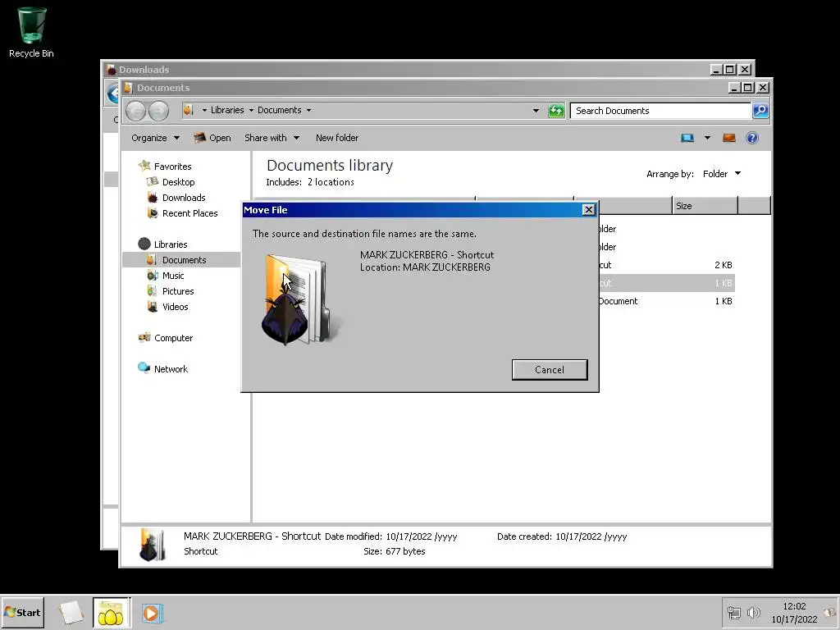Image resolution: width=840 pixels, height=630 pixels.
Task: Open the more view options arrow
Action: coord(707,138)
